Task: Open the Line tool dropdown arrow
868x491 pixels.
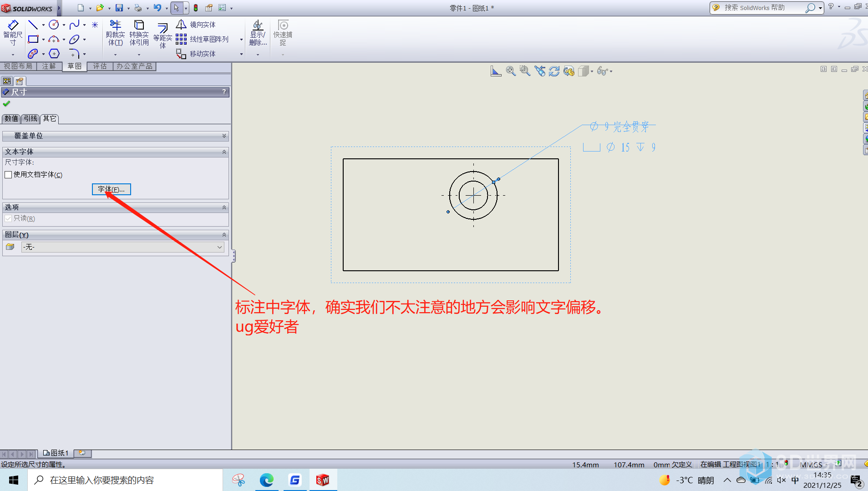Action: [43, 25]
